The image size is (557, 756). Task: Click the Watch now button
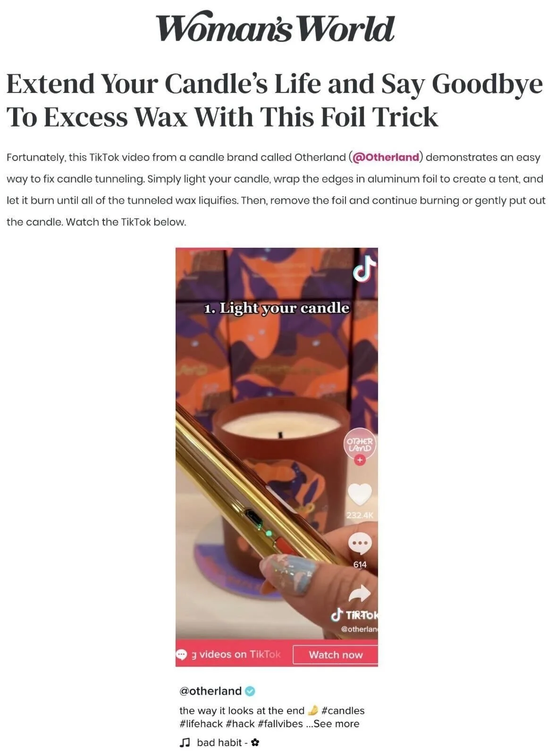click(x=335, y=655)
